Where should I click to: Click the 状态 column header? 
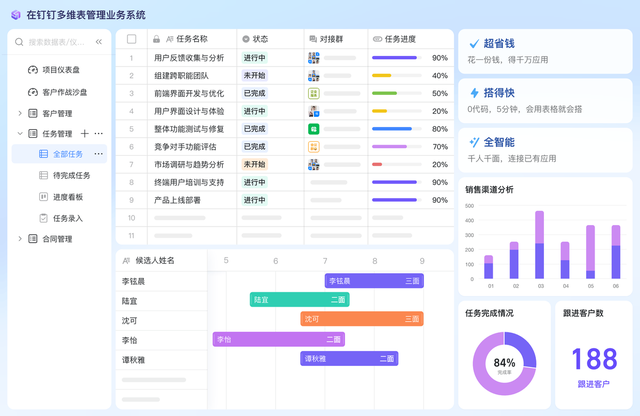(x=271, y=39)
